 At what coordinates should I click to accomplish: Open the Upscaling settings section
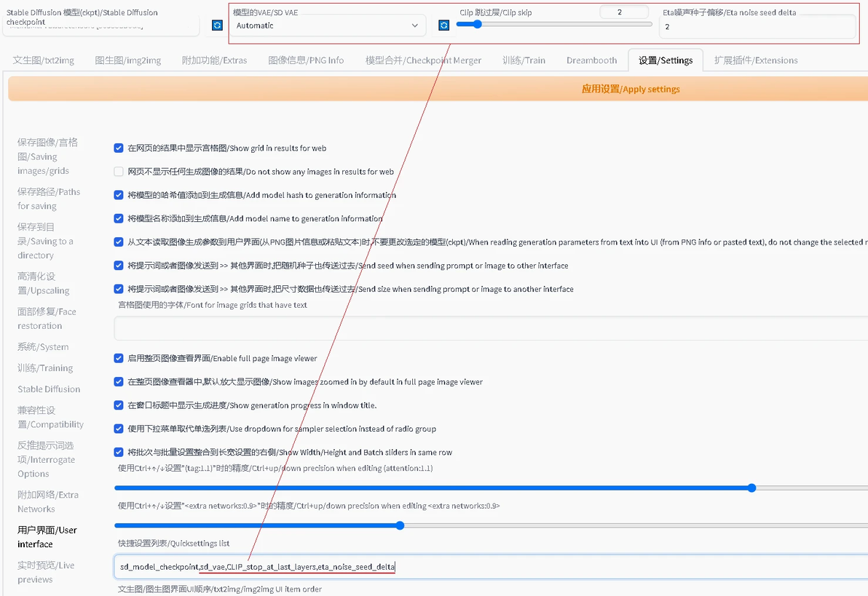pos(43,283)
